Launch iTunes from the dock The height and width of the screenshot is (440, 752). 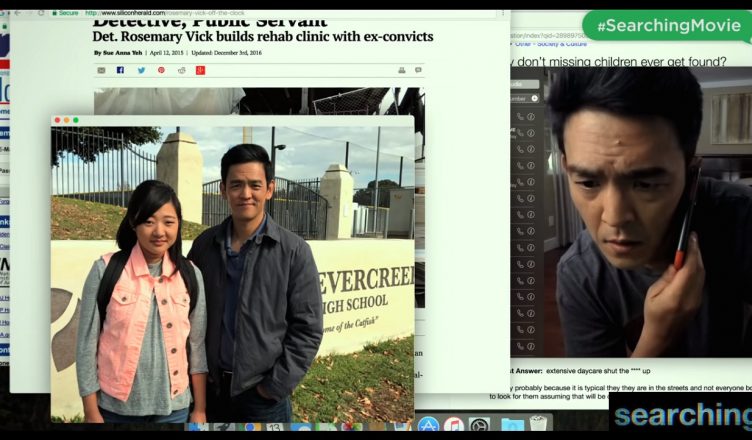(x=454, y=426)
